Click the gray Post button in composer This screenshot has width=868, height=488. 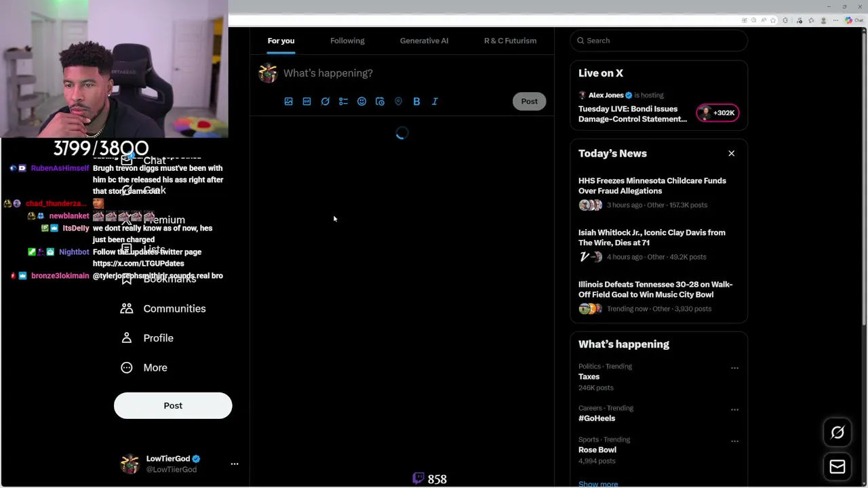pos(529,102)
